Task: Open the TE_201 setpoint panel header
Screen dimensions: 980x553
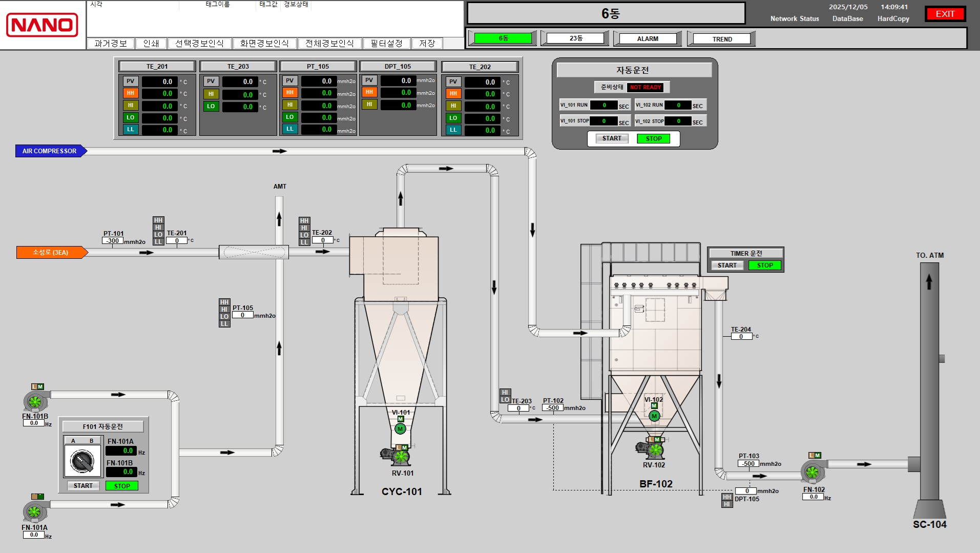Action: tap(157, 67)
